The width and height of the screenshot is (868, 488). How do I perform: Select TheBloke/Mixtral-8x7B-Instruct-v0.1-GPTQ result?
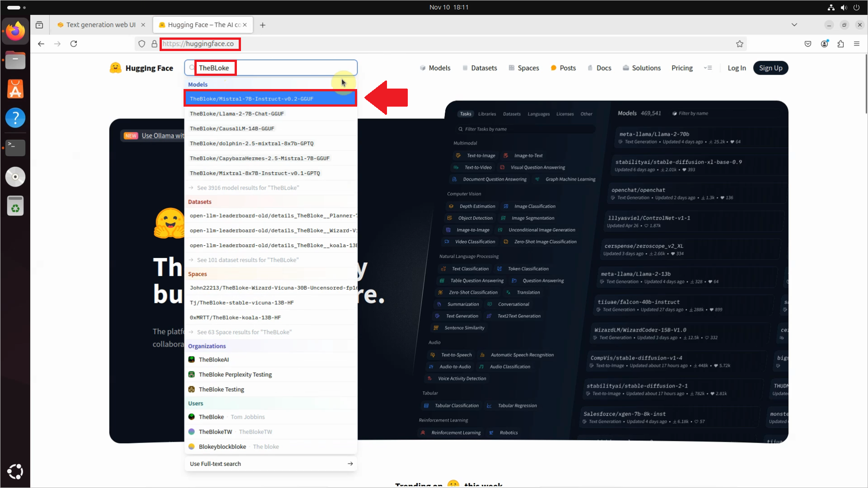pos(270,173)
